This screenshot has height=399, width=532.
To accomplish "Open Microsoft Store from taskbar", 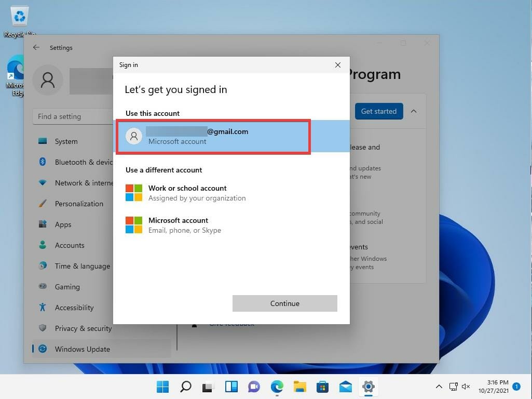I will tap(322, 387).
